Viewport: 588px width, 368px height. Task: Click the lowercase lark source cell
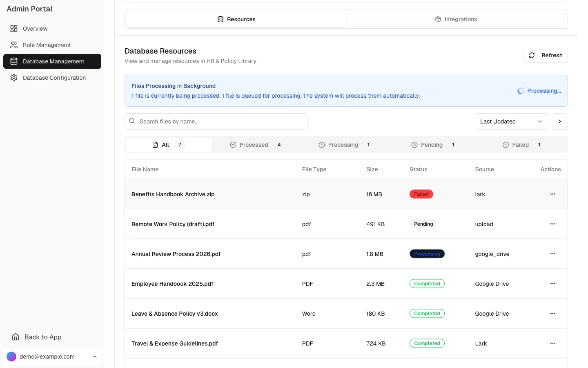tap(480, 194)
